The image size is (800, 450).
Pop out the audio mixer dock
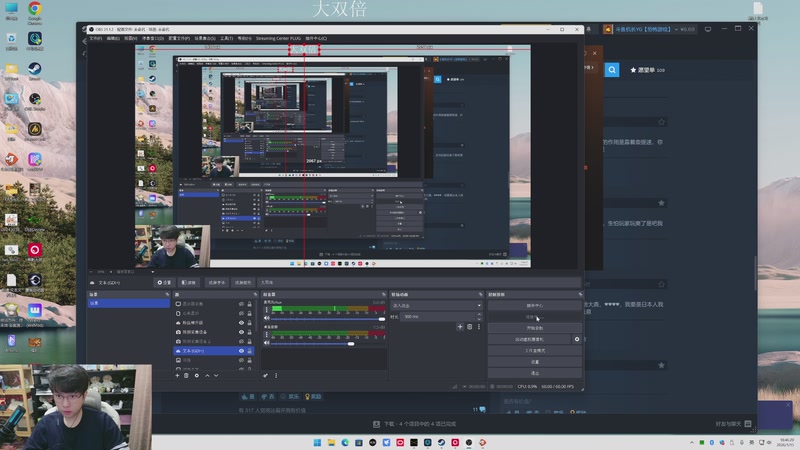tap(384, 294)
